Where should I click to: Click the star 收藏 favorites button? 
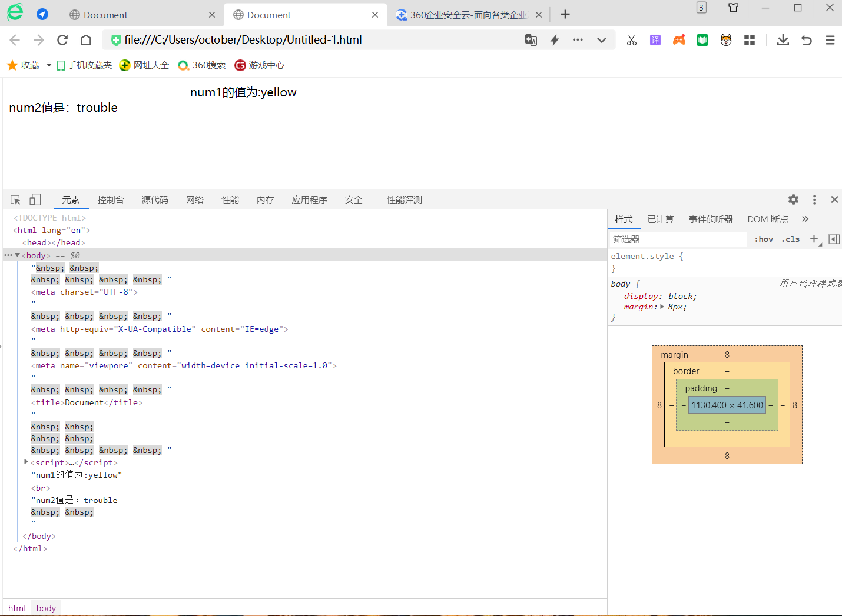click(23, 65)
